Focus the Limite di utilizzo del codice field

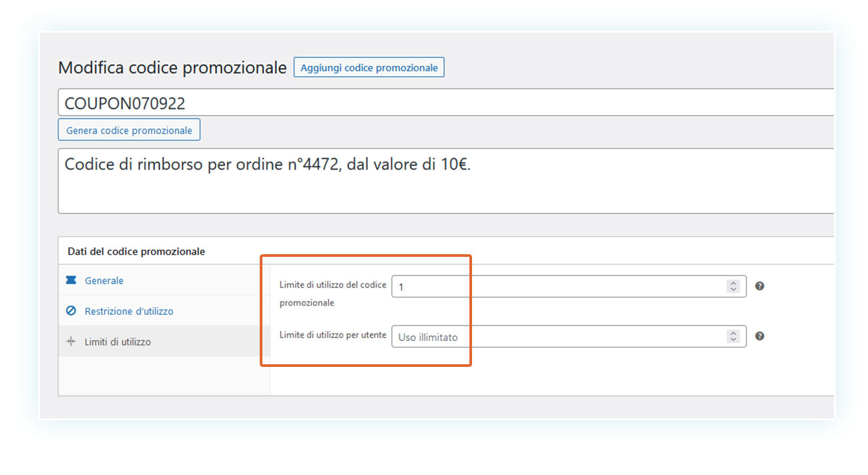569,286
